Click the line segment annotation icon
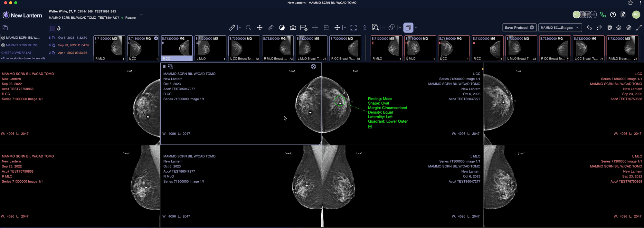Image resolution: width=644 pixels, height=228 pixels. [639, 28]
